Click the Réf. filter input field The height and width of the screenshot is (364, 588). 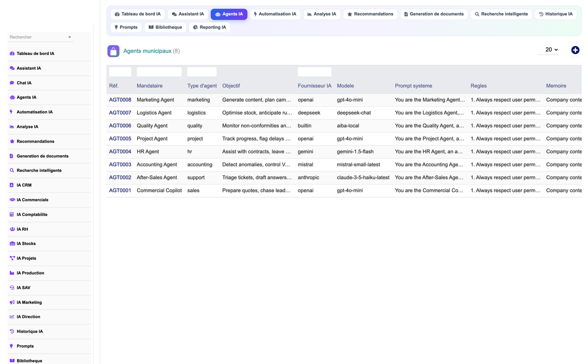tap(120, 72)
